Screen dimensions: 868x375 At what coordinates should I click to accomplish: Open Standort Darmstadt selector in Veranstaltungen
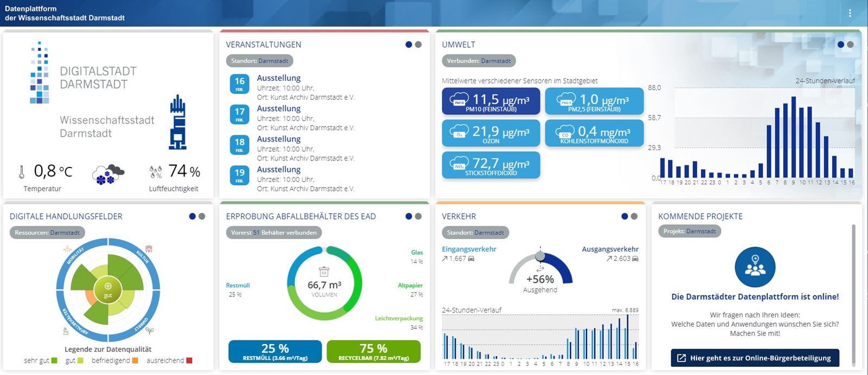click(x=259, y=61)
